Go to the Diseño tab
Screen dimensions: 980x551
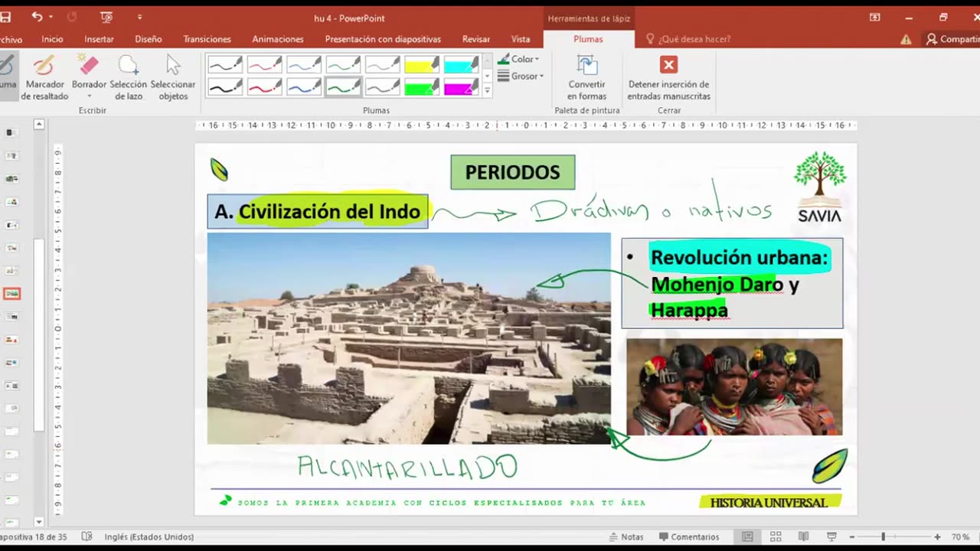pyautogui.click(x=149, y=39)
